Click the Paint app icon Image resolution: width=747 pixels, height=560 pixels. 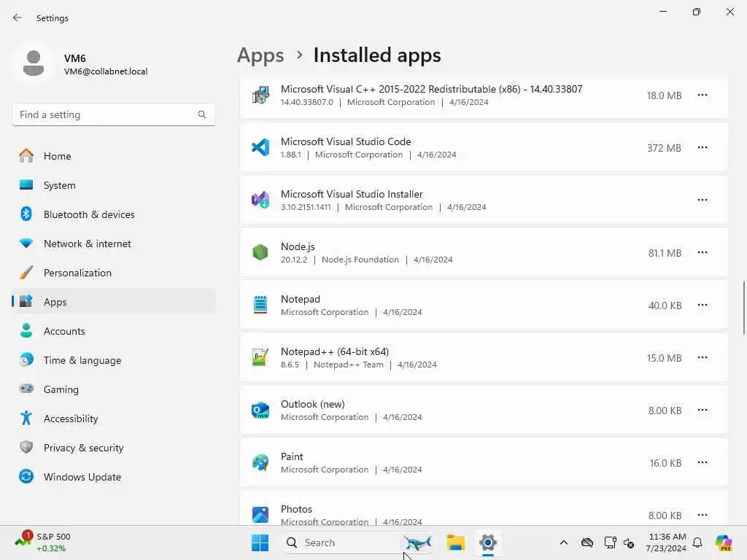(260, 462)
